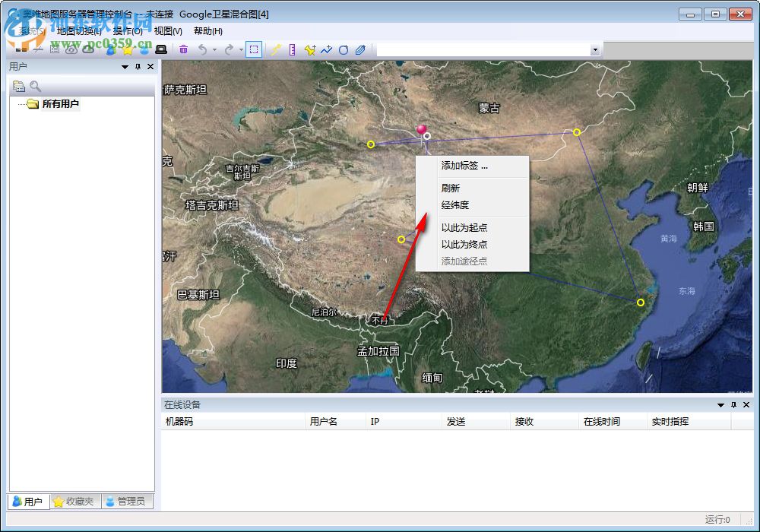
Task: Toggle the pin icon on 用户 panel
Action: click(x=137, y=66)
